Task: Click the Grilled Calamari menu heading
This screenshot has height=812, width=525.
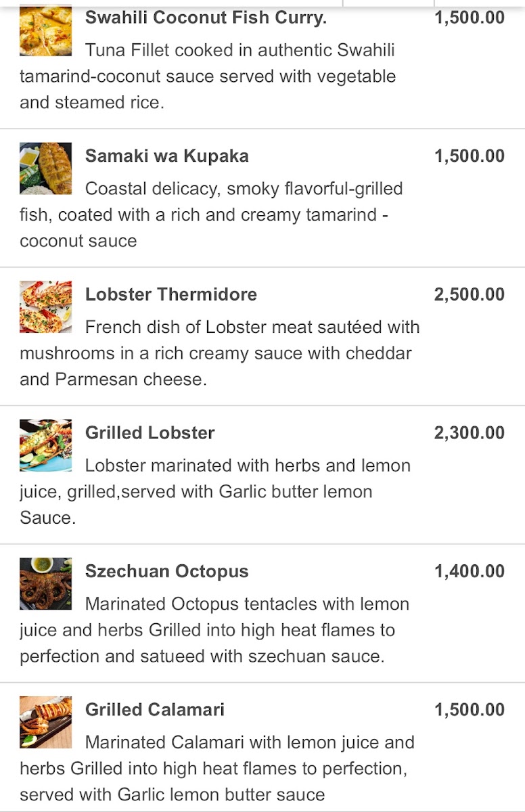Action: pyautogui.click(x=154, y=709)
